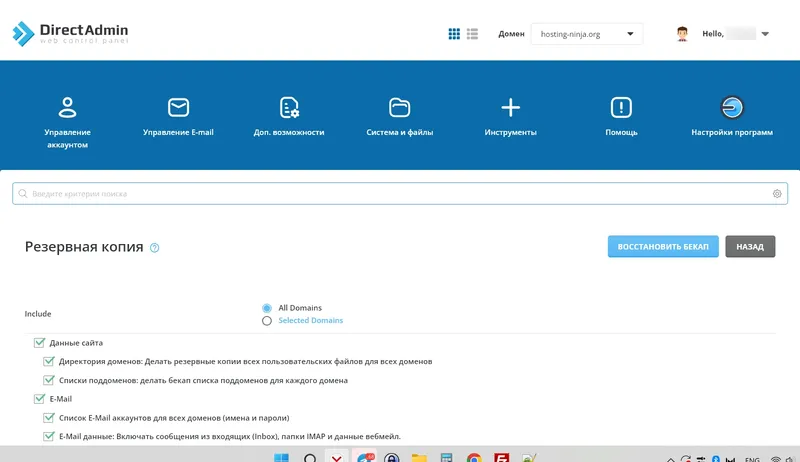The image size is (800, 462).
Task: Toggle E-Mail данные checkbox
Action: (x=48, y=437)
